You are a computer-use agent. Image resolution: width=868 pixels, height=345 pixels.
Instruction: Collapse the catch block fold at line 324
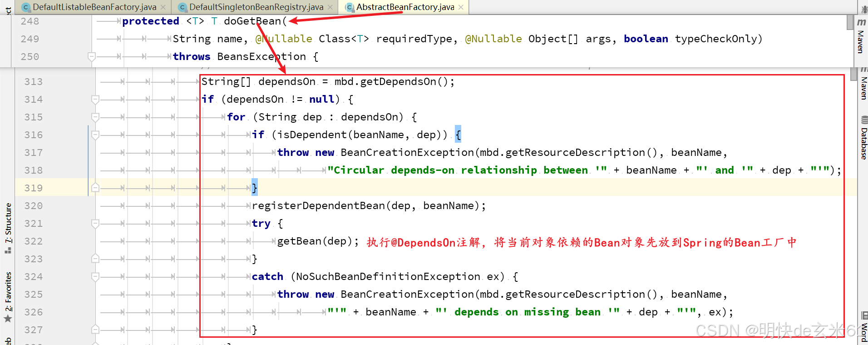click(95, 277)
